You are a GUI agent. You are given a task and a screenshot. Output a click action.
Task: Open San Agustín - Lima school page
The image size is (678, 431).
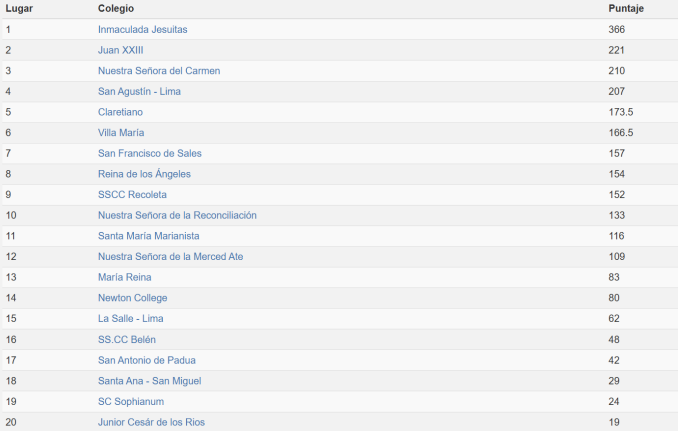click(139, 92)
